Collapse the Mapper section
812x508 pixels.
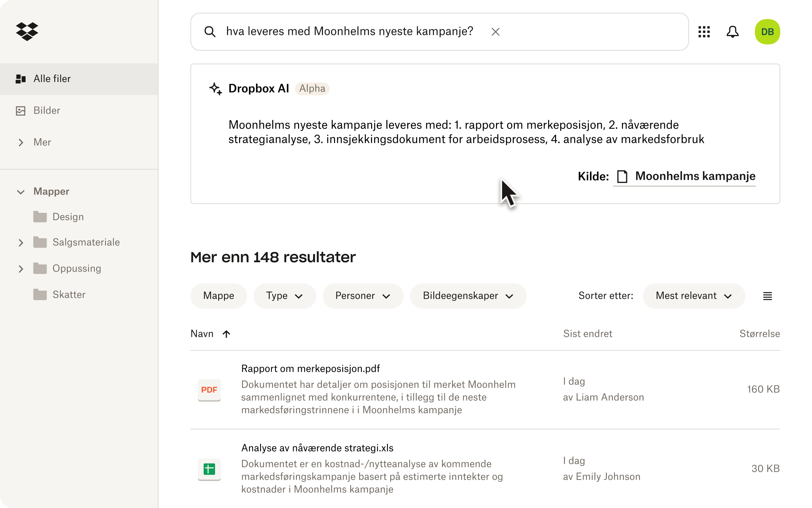point(21,192)
